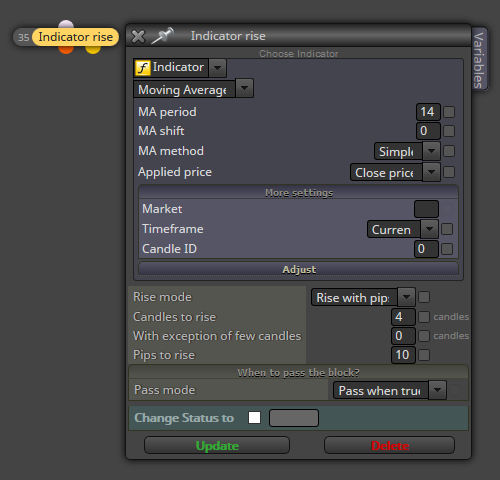Image resolution: width=500 pixels, height=480 pixels.
Task: Open the Timeframe Current dropdown
Action: tap(429, 229)
